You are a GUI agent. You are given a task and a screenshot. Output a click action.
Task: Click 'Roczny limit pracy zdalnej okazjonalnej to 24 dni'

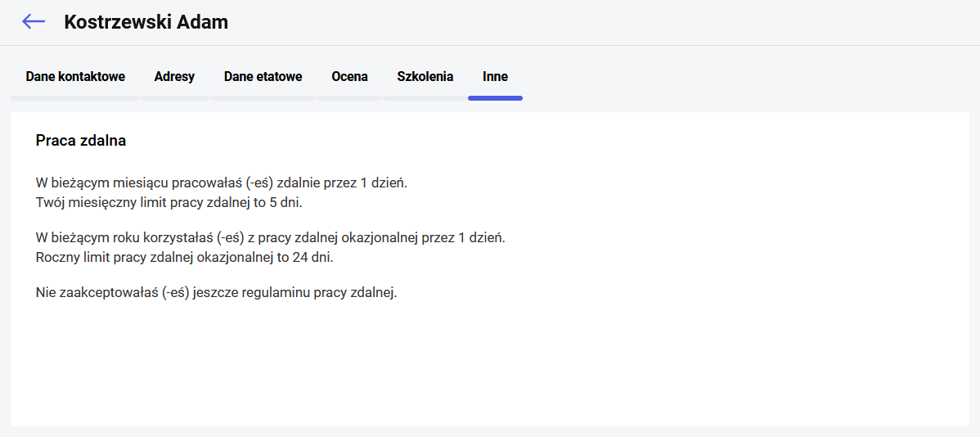coord(184,257)
